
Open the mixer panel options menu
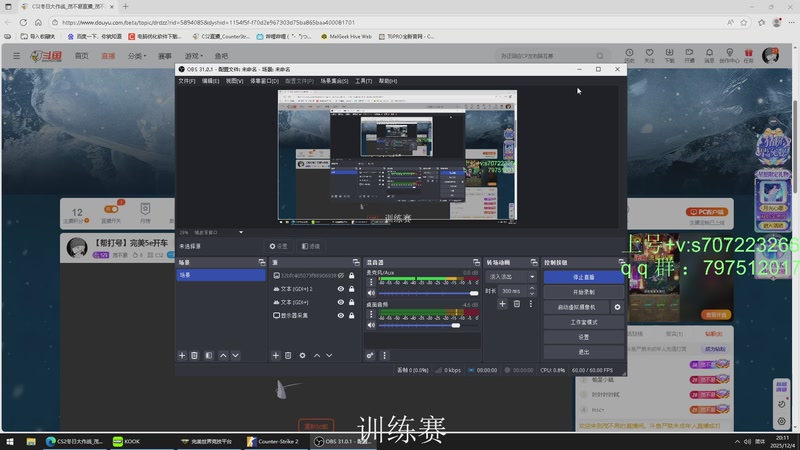[x=384, y=355]
